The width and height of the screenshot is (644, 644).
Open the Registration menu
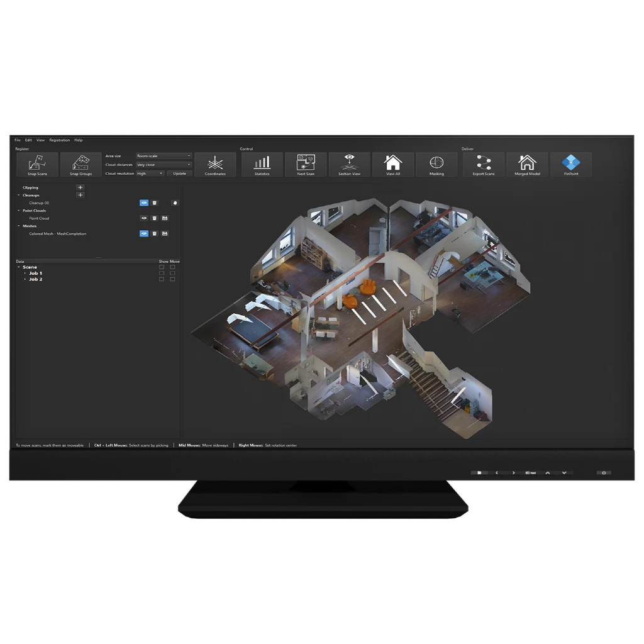(60, 140)
